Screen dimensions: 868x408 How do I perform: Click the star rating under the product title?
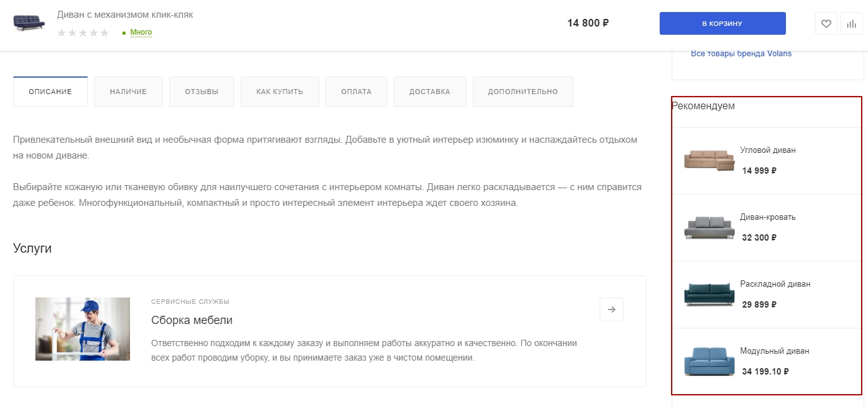83,33
